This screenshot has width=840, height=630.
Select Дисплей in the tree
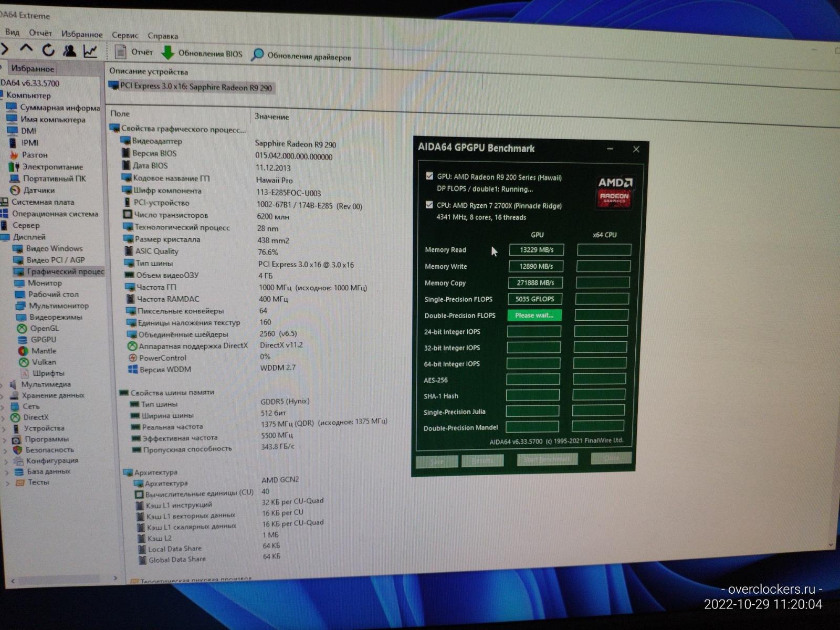(29, 237)
